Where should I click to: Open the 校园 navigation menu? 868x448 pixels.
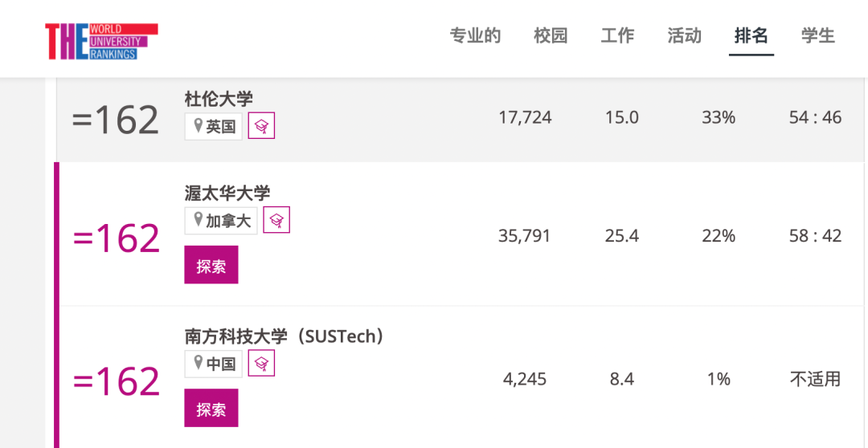point(551,36)
